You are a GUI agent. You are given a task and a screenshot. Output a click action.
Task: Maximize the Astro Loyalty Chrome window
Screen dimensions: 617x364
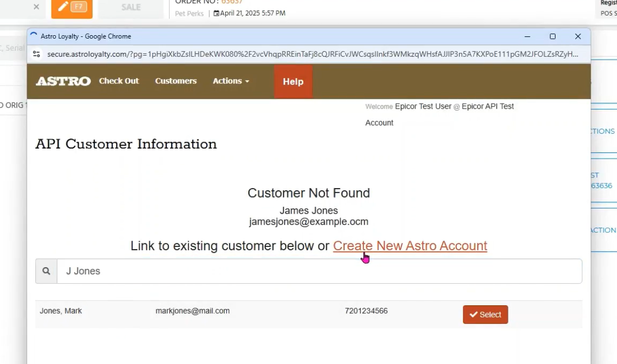pos(553,36)
